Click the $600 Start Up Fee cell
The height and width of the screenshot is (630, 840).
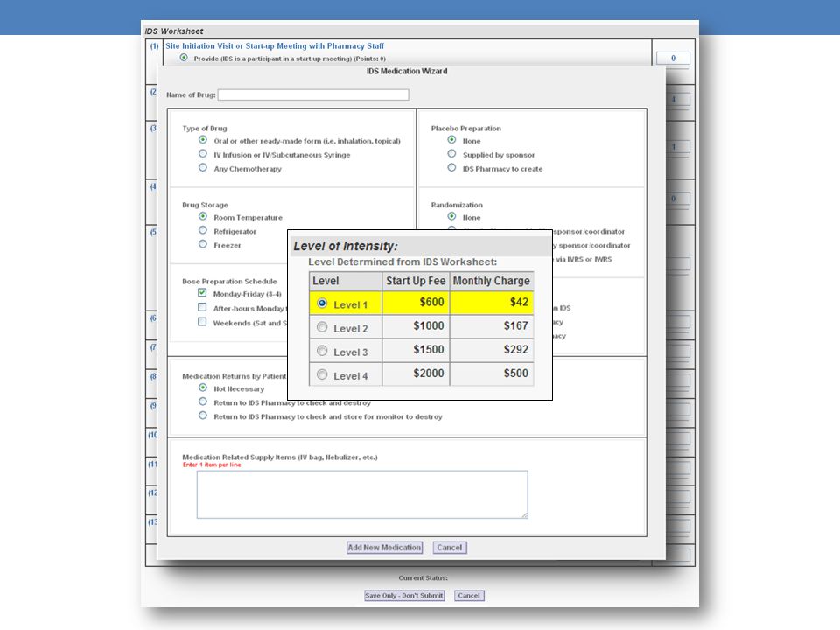click(x=416, y=303)
